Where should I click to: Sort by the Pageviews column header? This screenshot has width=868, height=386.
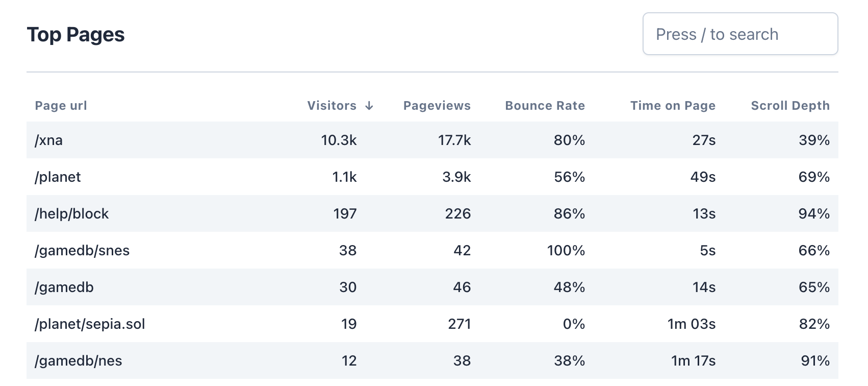pos(437,106)
